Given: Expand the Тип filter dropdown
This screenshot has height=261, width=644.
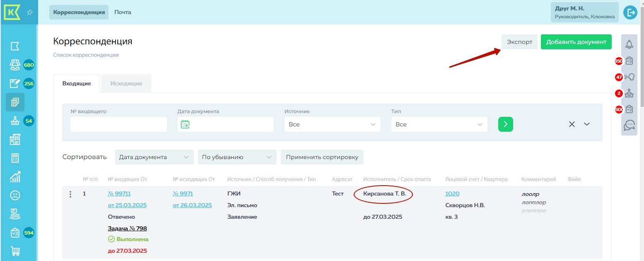Looking at the screenshot, I should point(439,124).
